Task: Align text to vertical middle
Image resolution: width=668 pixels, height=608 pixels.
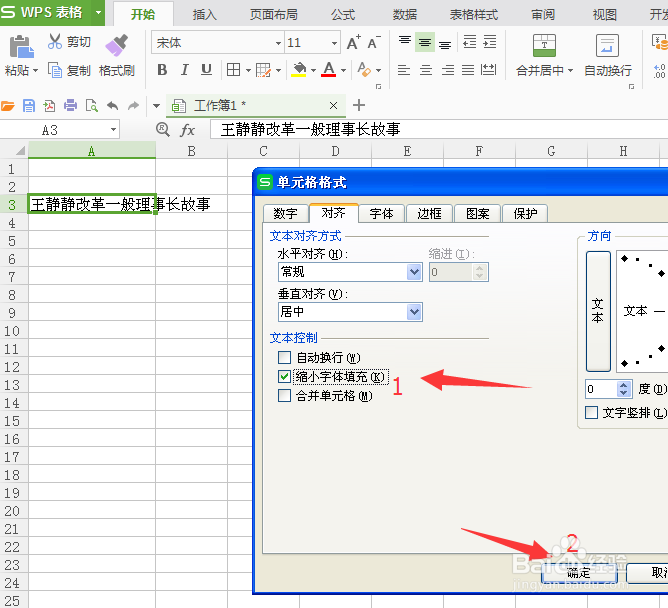Action: (x=425, y=42)
